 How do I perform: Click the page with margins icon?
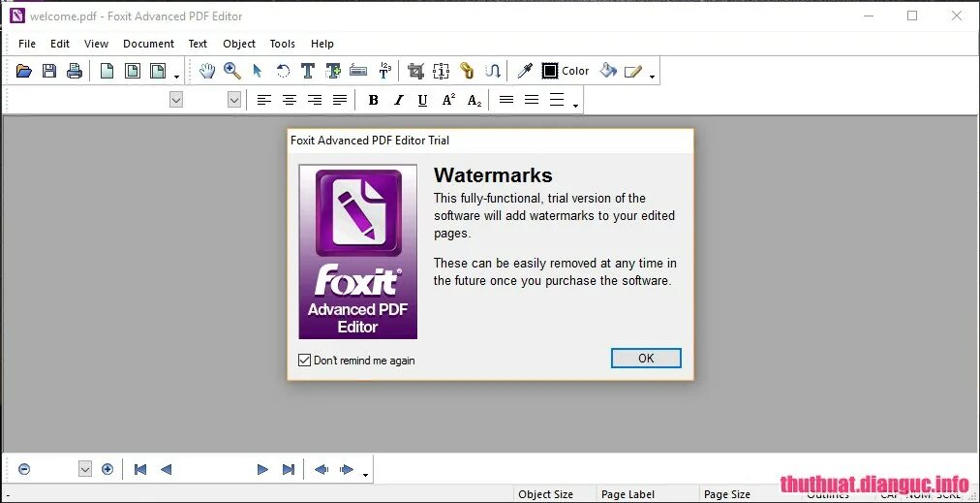[133, 71]
